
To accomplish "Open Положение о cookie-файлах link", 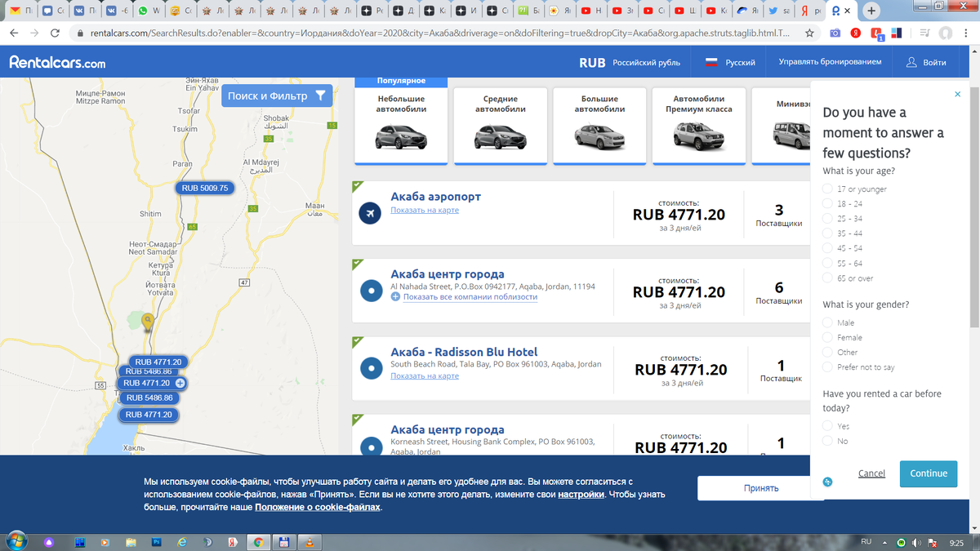I will [x=318, y=507].
